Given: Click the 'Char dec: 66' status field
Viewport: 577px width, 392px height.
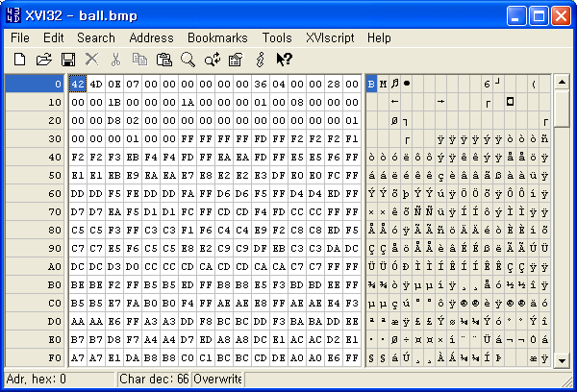Looking at the screenshot, I should click(x=154, y=380).
